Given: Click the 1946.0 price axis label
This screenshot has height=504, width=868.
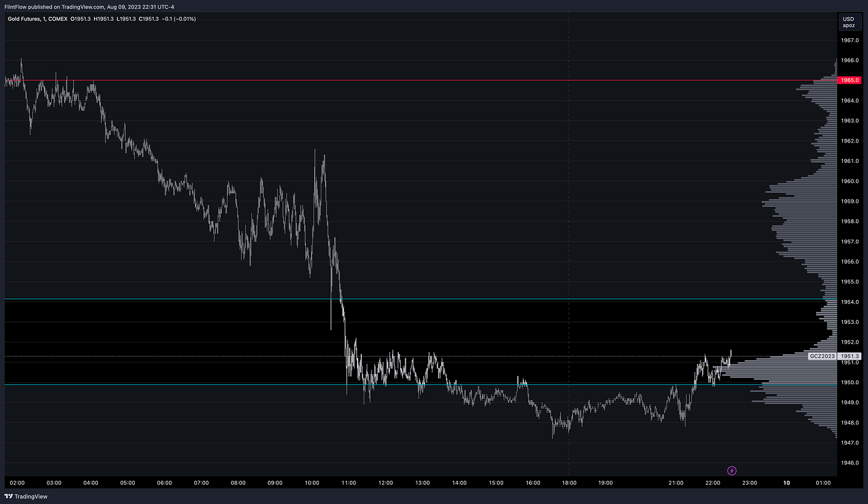Looking at the screenshot, I should point(850,463).
